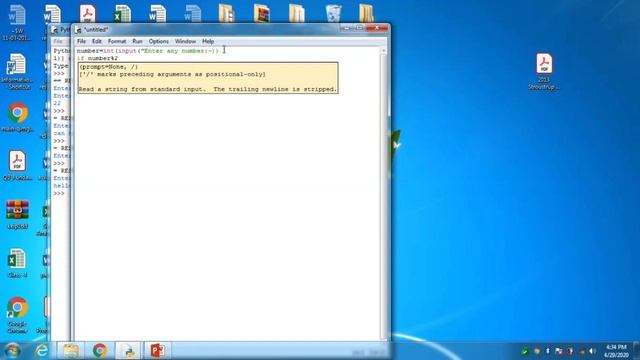Bring the Python Shell window to front via title bar
The height and width of the screenshot is (360, 640).
60,30
